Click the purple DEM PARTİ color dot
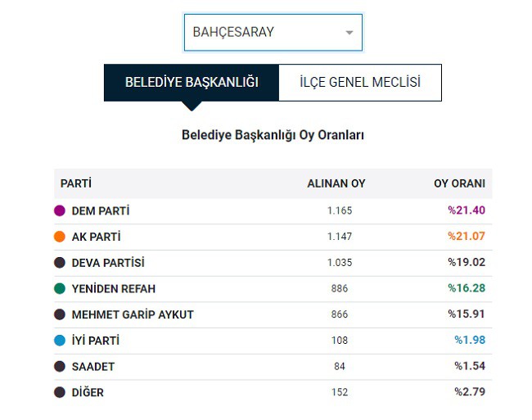The width and height of the screenshot is (532, 420). 60,210
